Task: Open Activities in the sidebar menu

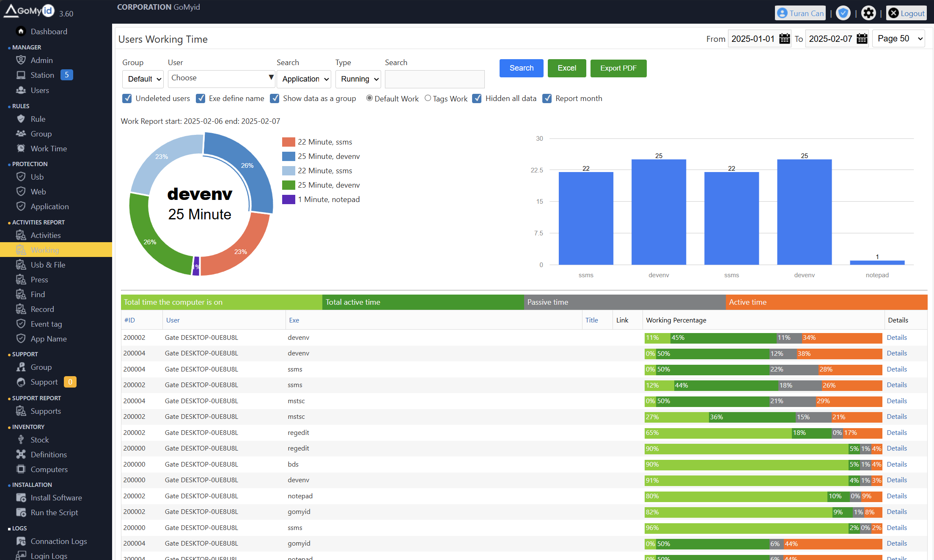Action: pos(45,235)
